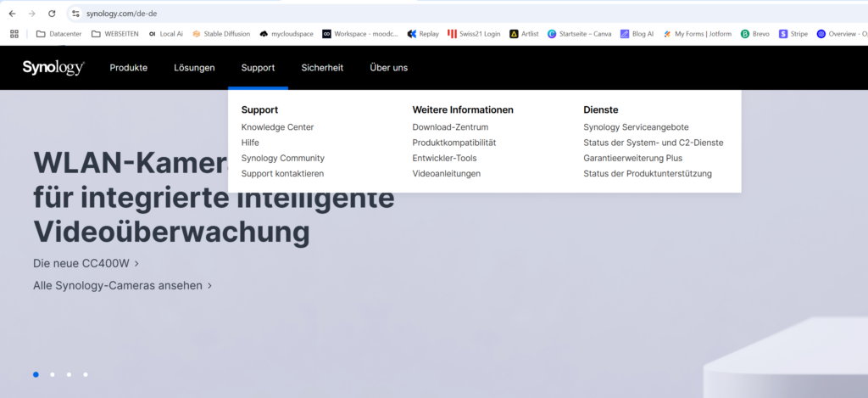The height and width of the screenshot is (398, 868).
Task: Reload the page with the refresh icon
Action: pos(52,14)
